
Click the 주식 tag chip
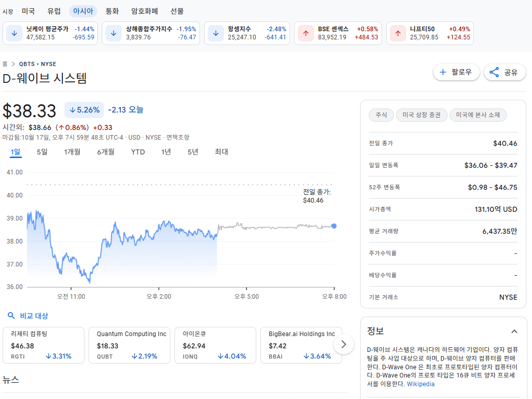click(381, 115)
